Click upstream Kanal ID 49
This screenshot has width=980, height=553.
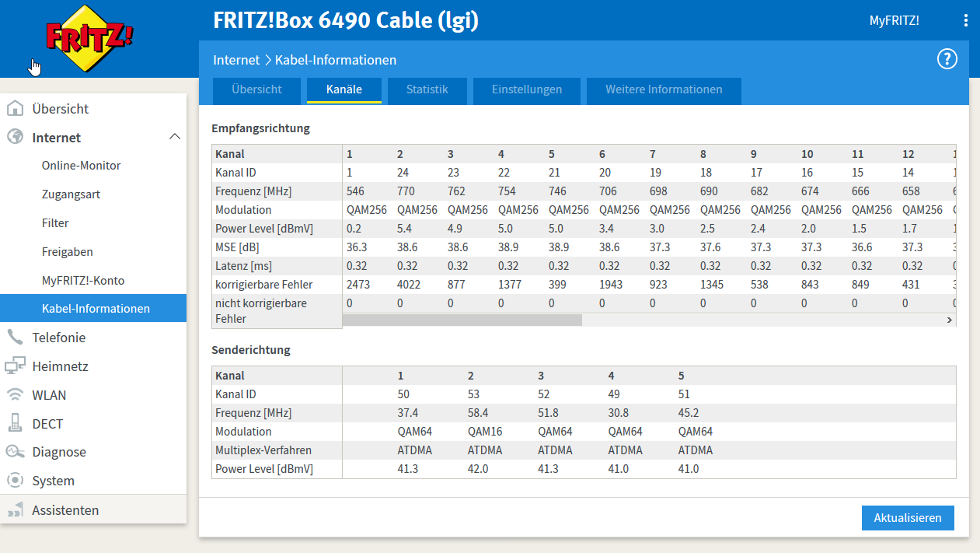614,394
